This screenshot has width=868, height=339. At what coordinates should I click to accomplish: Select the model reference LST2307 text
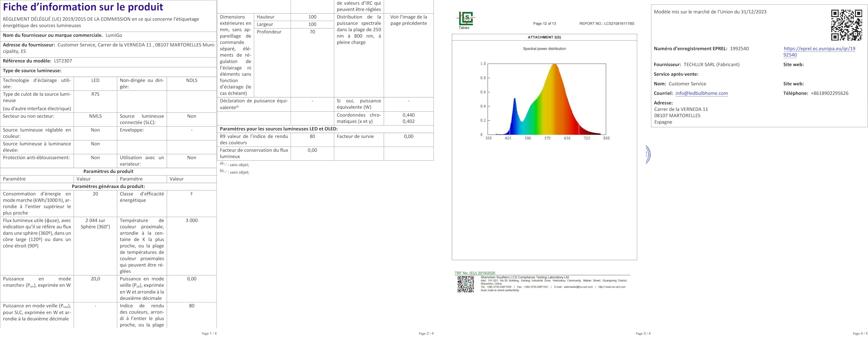coord(63,61)
